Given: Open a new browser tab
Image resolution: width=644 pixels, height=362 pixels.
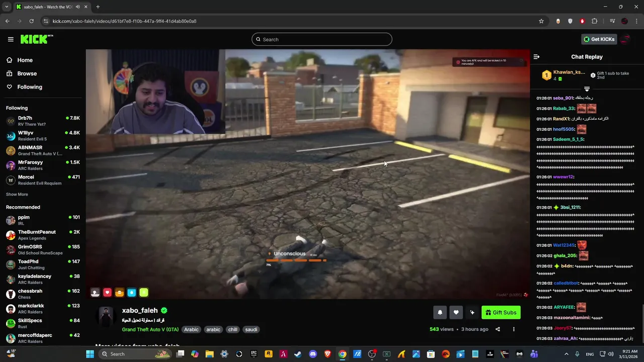Looking at the screenshot, I should (x=98, y=7).
